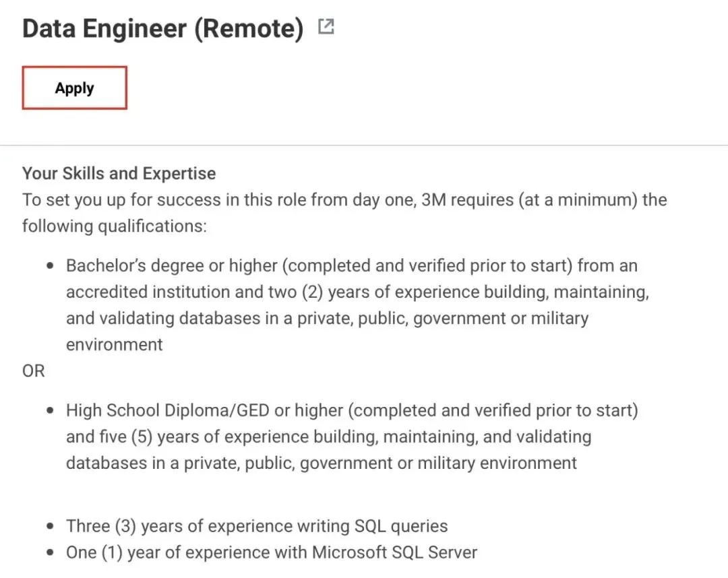Click the Apply button

pos(74,88)
